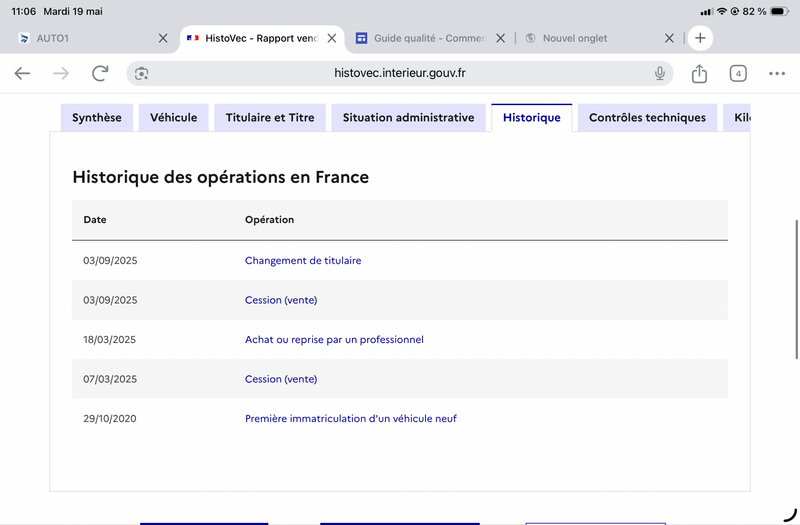
Task: Show the open tabs counter
Action: pyautogui.click(x=738, y=73)
